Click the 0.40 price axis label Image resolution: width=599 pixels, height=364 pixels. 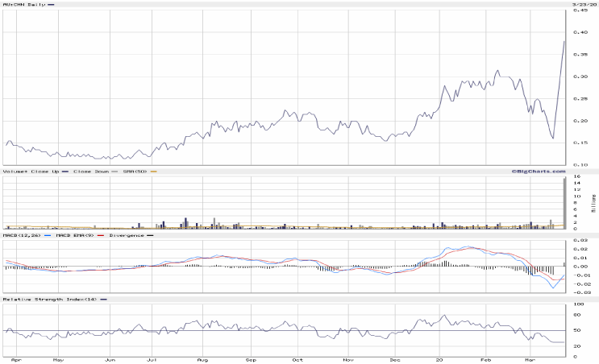pos(580,32)
